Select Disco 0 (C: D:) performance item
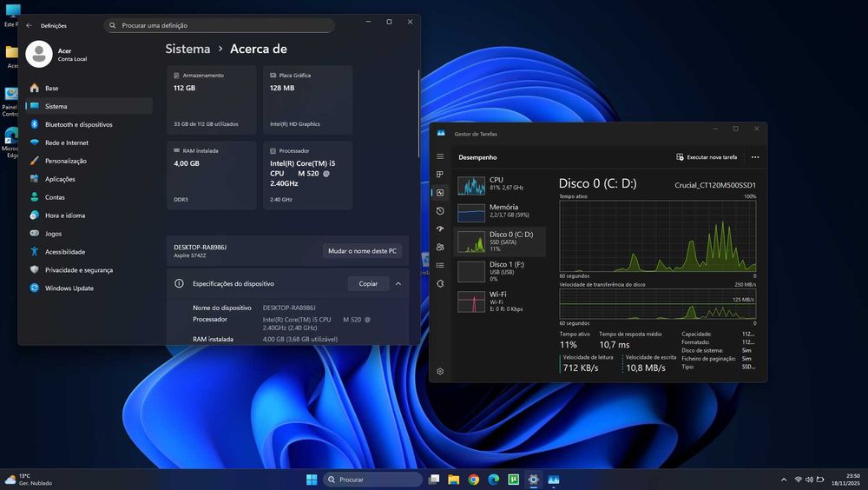This screenshot has height=490, width=868. (500, 242)
